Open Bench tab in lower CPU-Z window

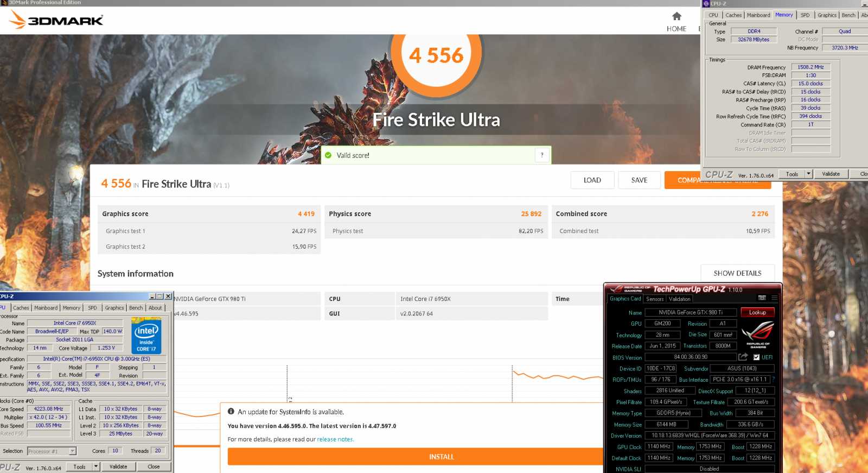(x=136, y=308)
